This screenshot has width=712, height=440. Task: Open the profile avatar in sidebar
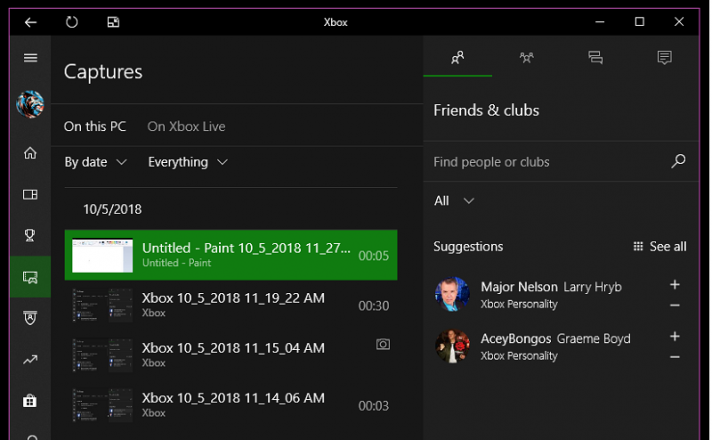pos(30,104)
